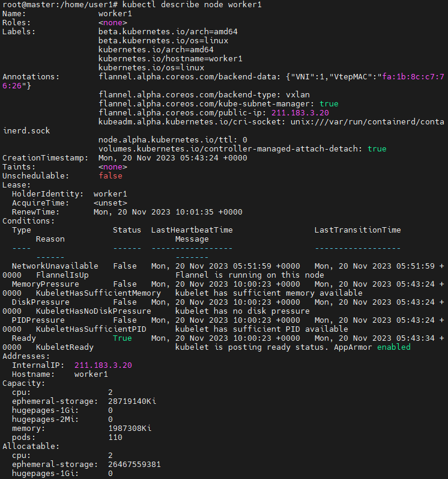Click the Capacity heading
This screenshot has height=479, width=448.
pos(23,383)
